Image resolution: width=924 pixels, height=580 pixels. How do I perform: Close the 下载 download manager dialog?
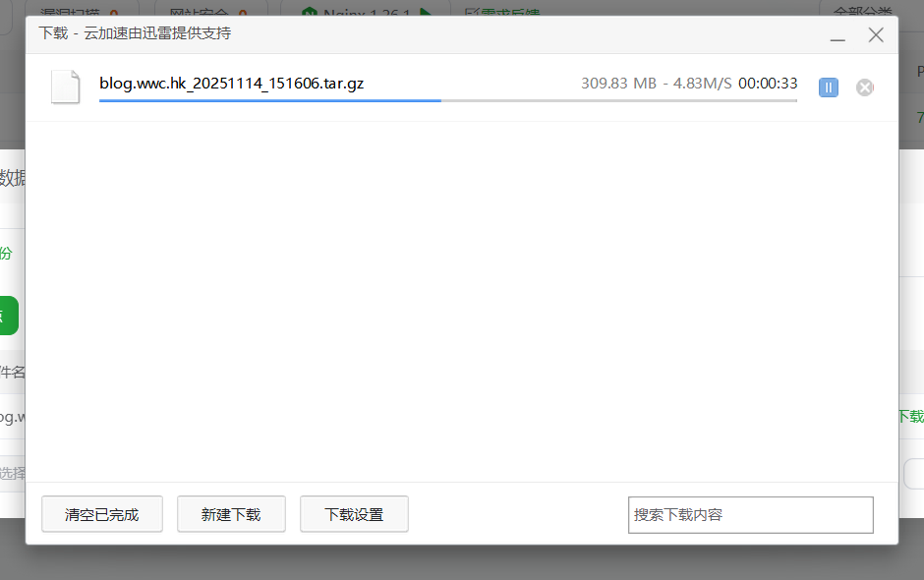pos(876,35)
